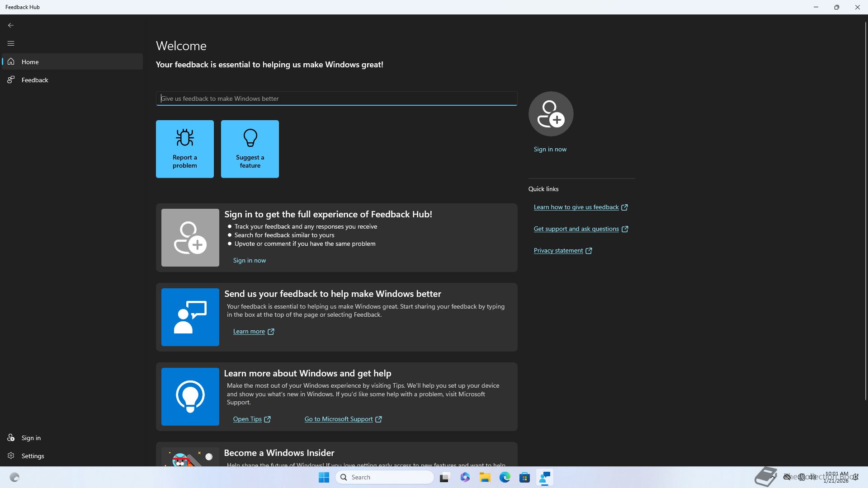868x488 pixels.
Task: Focus the feedback search text box
Action: click(x=336, y=99)
